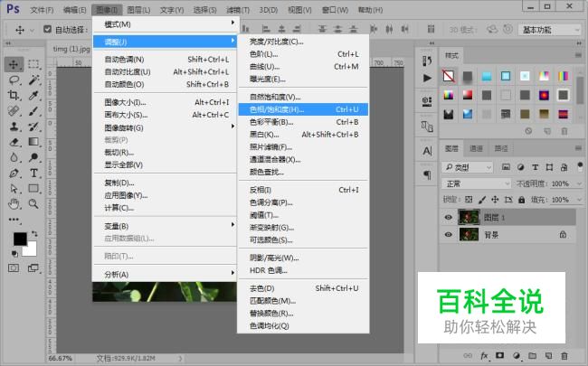The image size is (588, 366).
Task: Open the Character panel icon
Action: pos(427,151)
